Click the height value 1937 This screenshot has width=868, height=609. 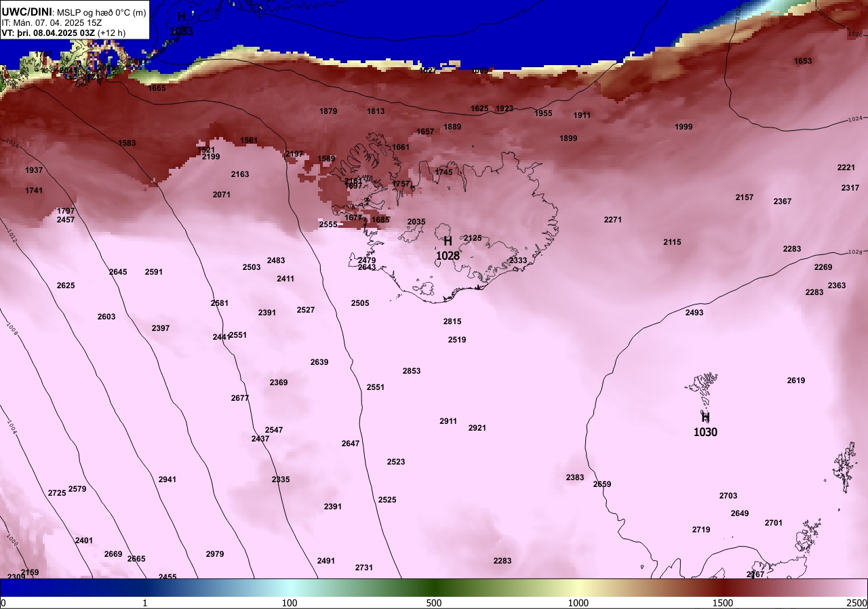tap(34, 170)
